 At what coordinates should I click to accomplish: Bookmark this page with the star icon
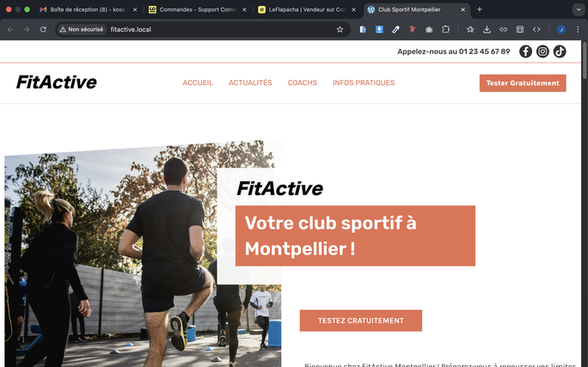340,29
